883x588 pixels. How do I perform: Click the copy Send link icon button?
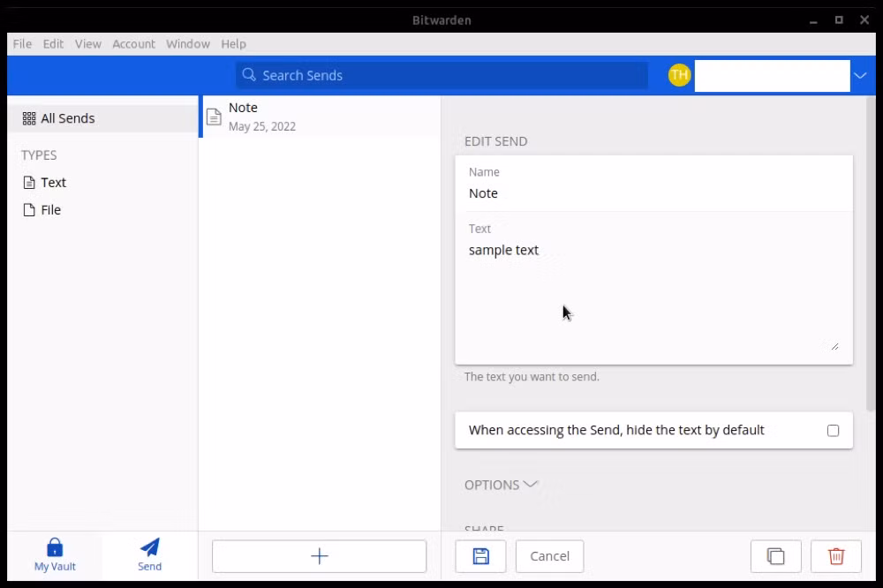coord(775,556)
